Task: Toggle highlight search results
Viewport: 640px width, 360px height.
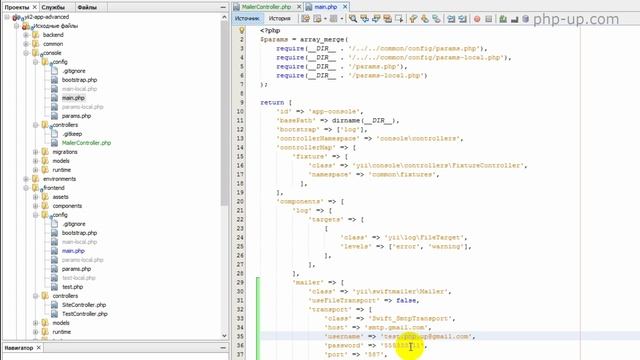Action: [x=387, y=19]
